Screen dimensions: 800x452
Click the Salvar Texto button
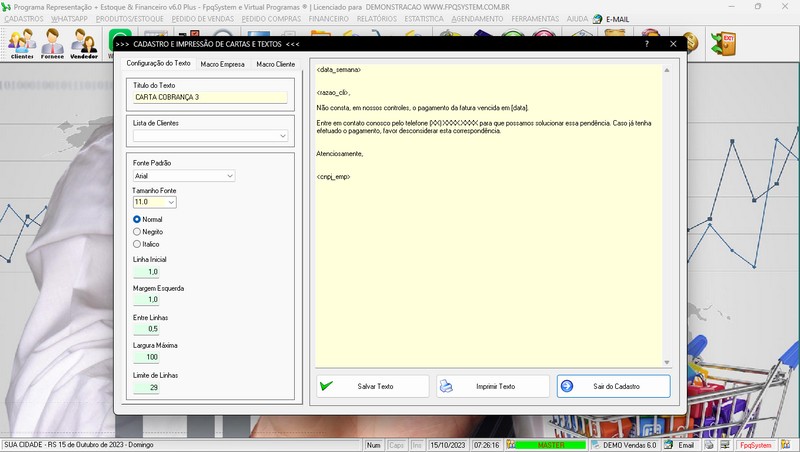372,386
